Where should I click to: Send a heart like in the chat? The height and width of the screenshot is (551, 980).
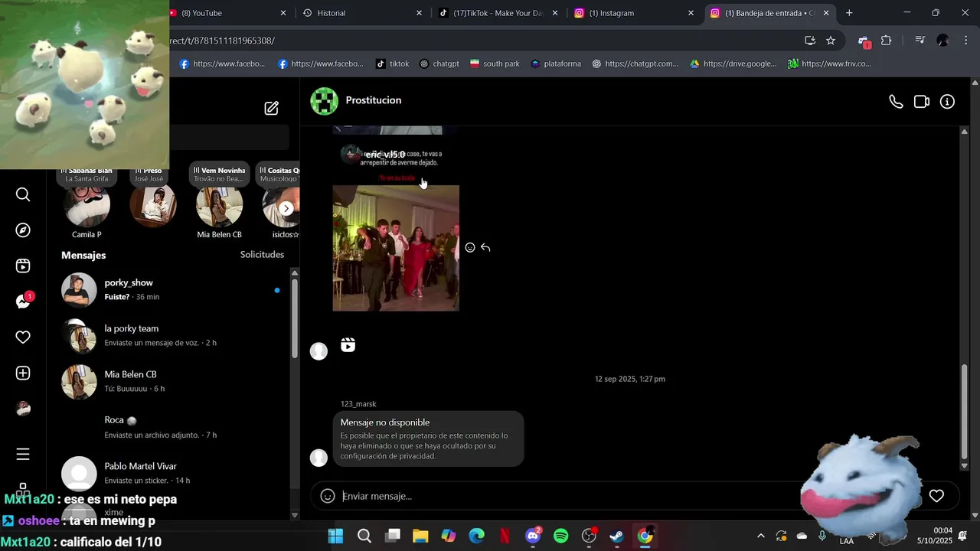pyautogui.click(x=936, y=496)
